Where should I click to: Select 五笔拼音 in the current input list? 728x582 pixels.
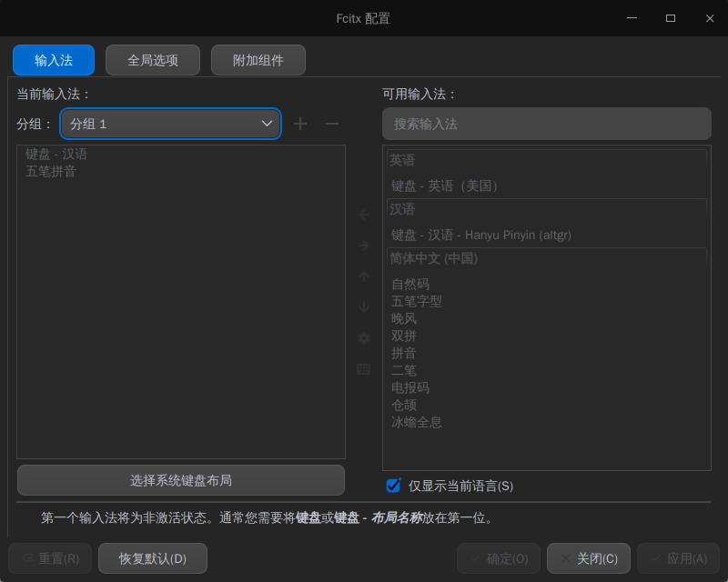click(x=49, y=171)
